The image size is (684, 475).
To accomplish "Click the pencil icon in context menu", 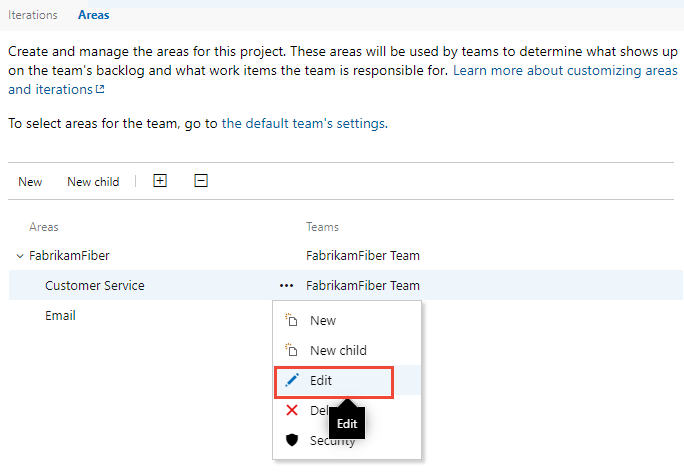I will click(292, 381).
